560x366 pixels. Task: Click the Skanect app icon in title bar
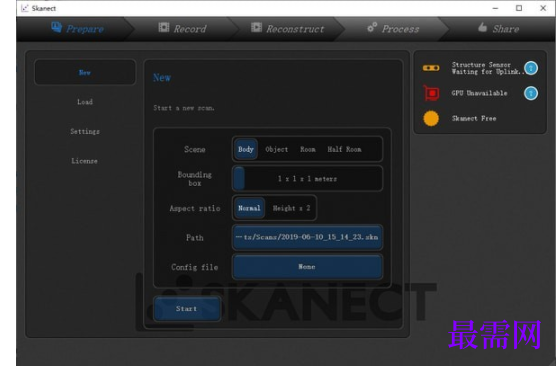pyautogui.click(x=25, y=8)
